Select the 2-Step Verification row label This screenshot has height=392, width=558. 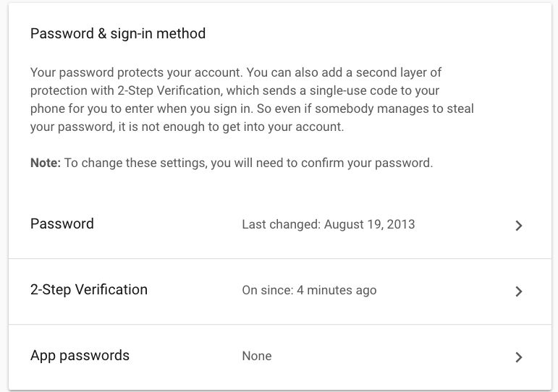[88, 289]
